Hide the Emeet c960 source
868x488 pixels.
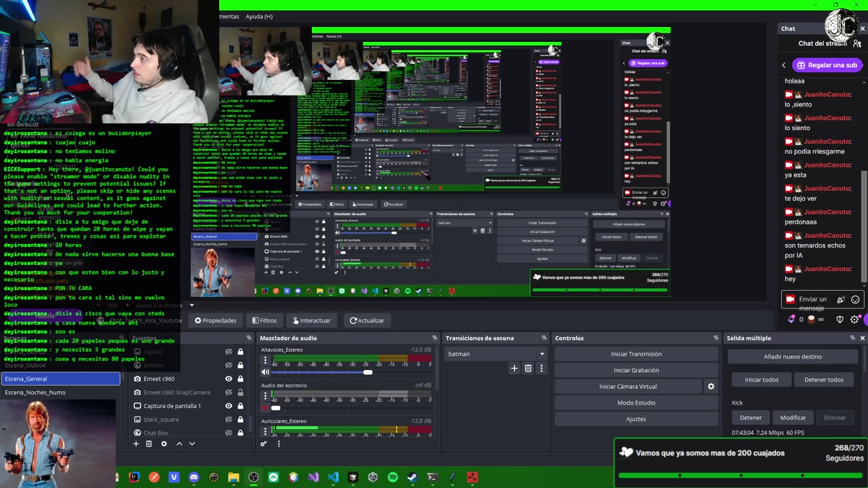coord(229,379)
